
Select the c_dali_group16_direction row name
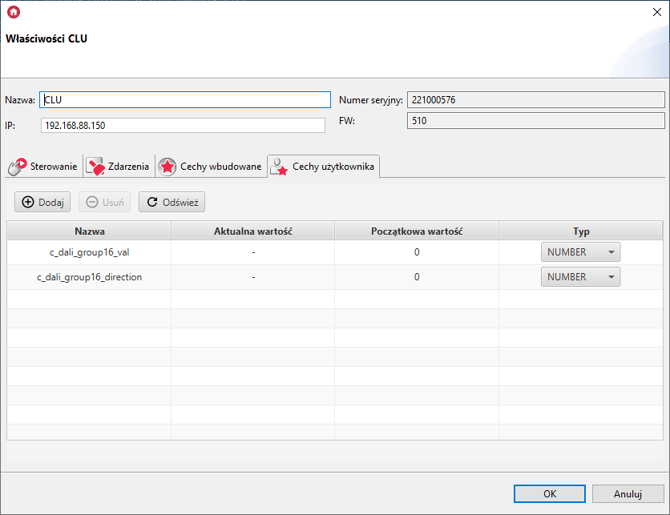point(89,277)
